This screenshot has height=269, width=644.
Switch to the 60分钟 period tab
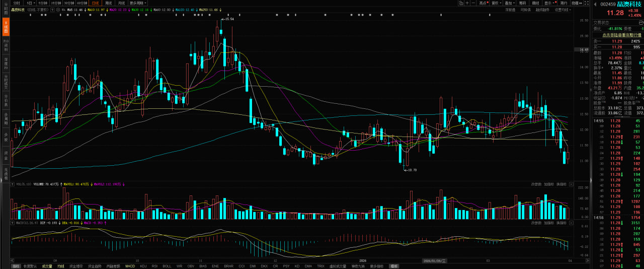pos(82,3)
